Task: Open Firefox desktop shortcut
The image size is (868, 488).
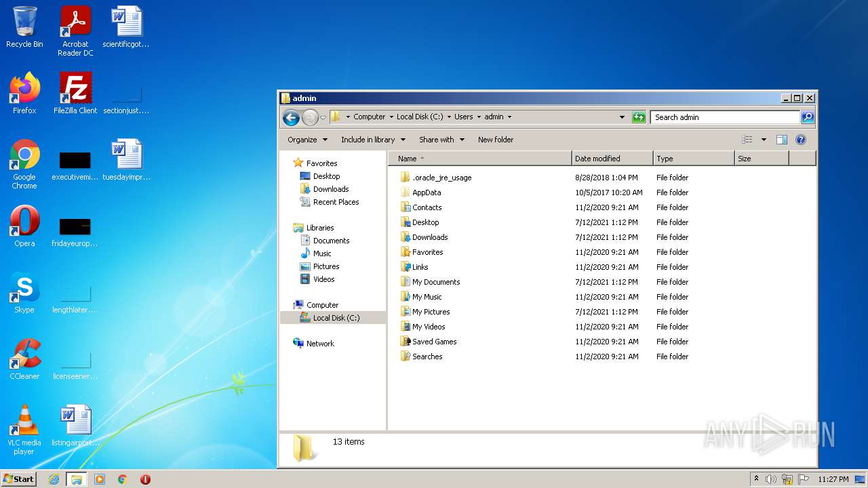Action: click(24, 94)
